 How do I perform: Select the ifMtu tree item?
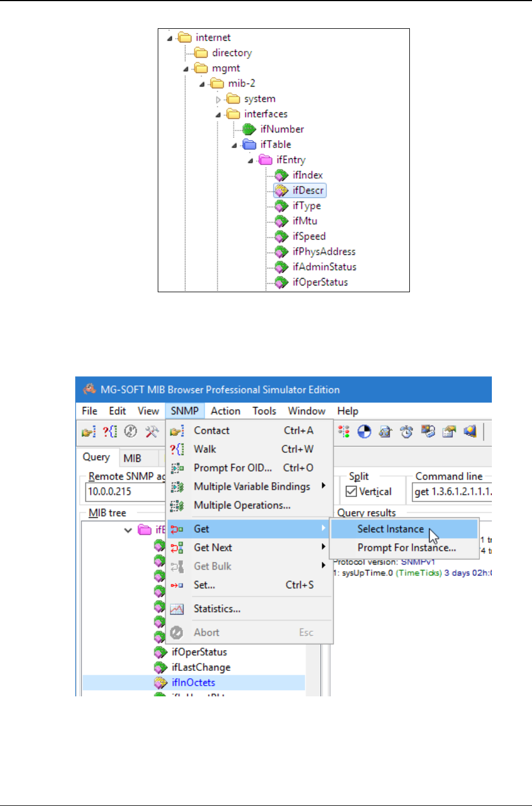(x=305, y=221)
